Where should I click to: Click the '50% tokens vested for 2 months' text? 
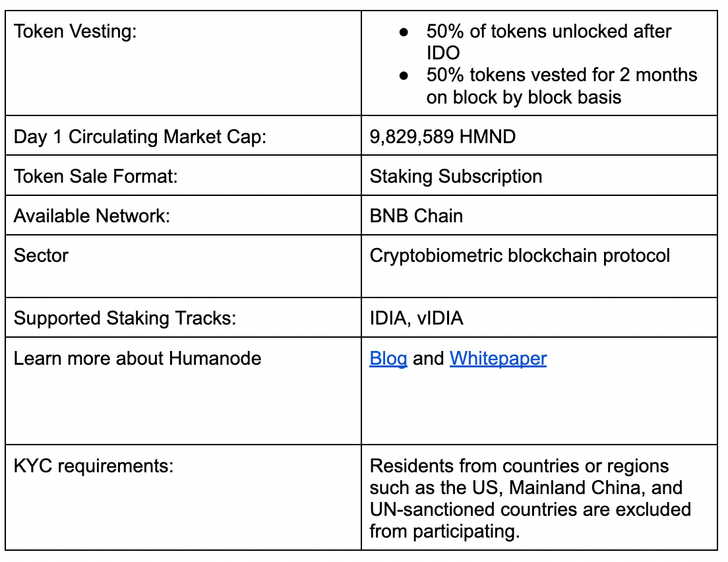tap(561, 75)
